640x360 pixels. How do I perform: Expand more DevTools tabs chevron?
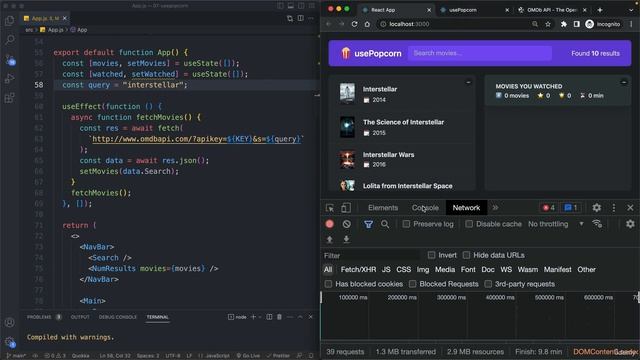pos(495,208)
